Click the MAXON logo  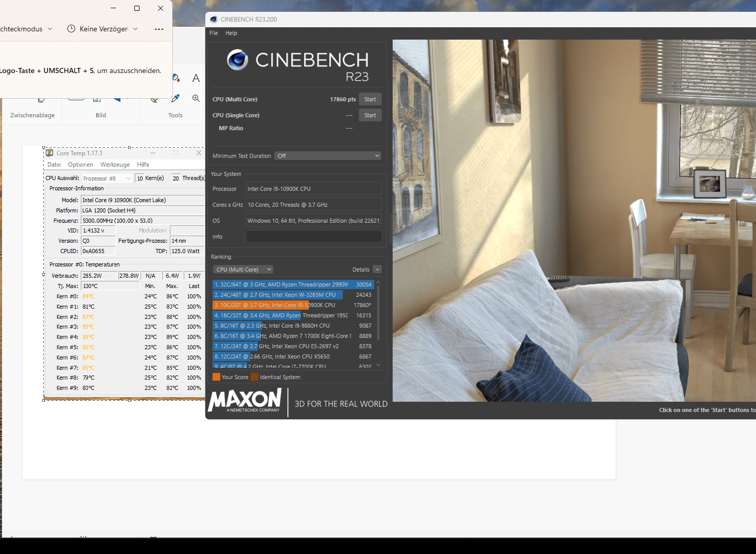pos(245,400)
